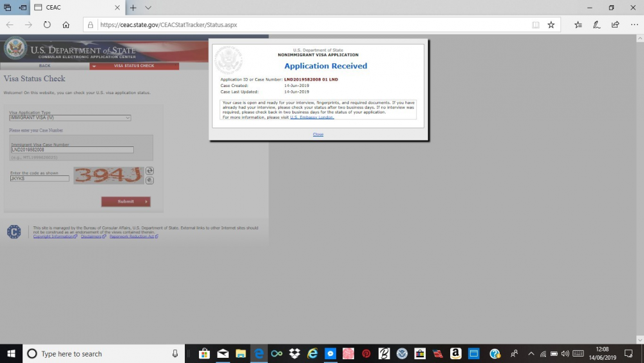
Task: Click the captcha code entry field
Action: (39, 179)
